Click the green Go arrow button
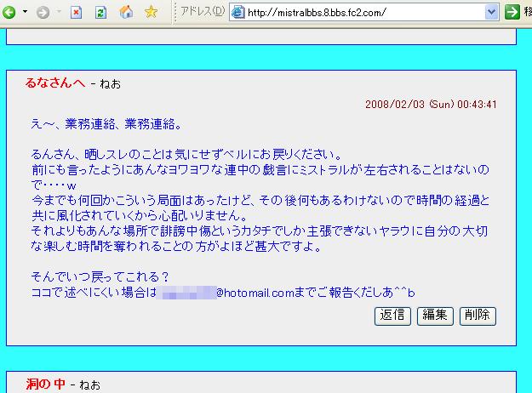Viewport: 532px width, 393px height. pyautogui.click(x=512, y=12)
